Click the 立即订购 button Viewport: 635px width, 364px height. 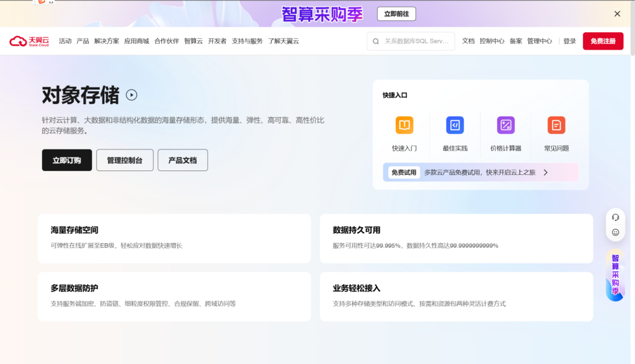(x=67, y=160)
